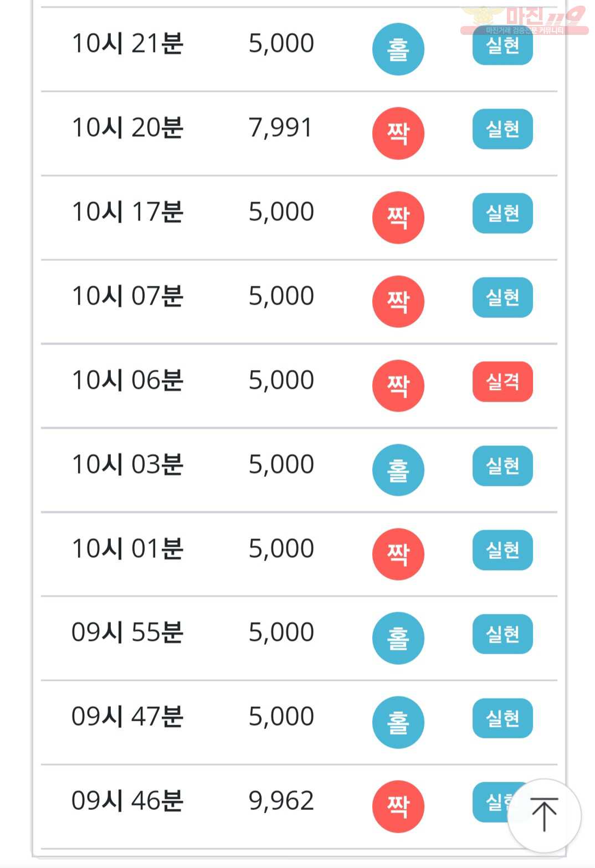Click the 짝 circle for 10시 06분

pos(398,386)
